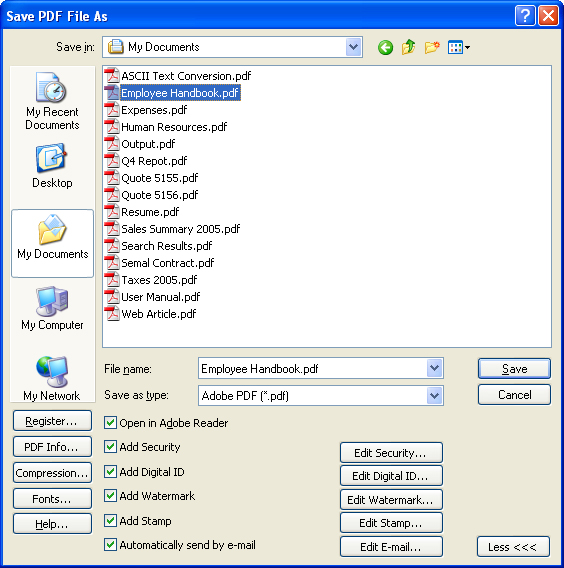Viewport: 564px width, 568px height.
Task: Open the Save as type dropdown
Action: [434, 395]
